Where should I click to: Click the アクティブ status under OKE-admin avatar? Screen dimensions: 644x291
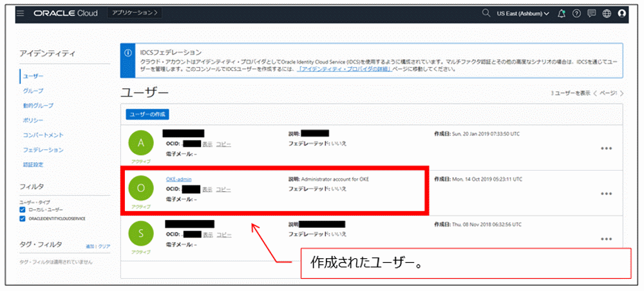141,207
